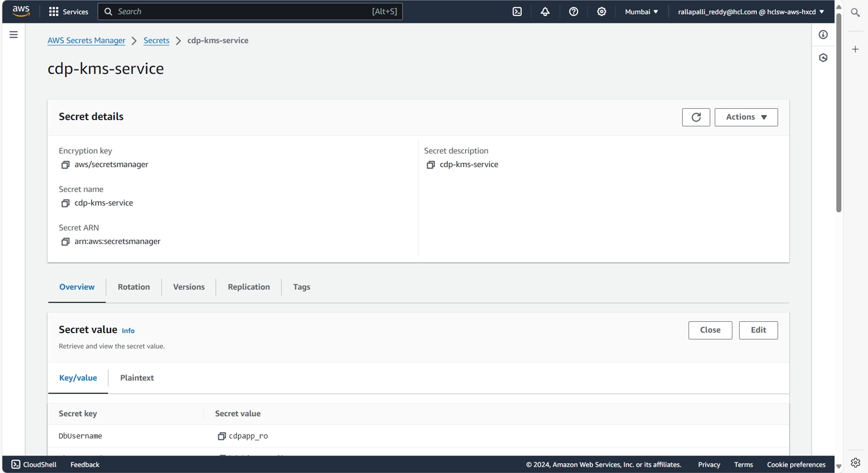Open the Mumbai region selector
Screen dimensions: 868x473
pos(641,12)
